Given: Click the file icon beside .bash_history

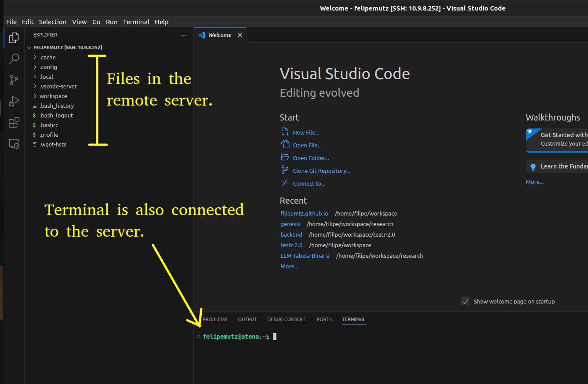Looking at the screenshot, I should (x=35, y=106).
